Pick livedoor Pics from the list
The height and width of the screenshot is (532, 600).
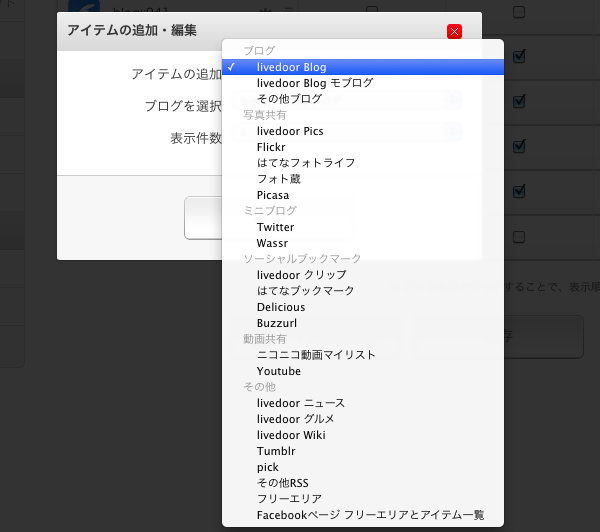[x=363, y=131]
